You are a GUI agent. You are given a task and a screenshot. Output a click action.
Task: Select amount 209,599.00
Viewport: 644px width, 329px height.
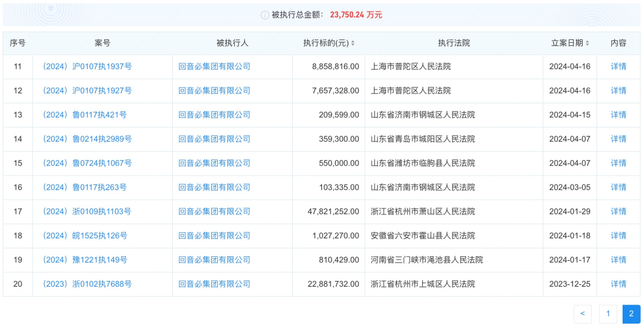[x=339, y=115]
